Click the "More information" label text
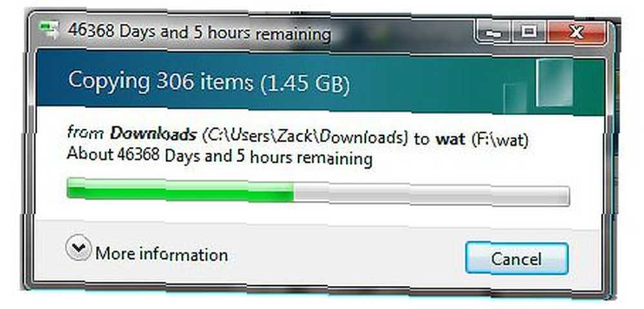The height and width of the screenshot is (309, 644). pyautogui.click(x=162, y=254)
